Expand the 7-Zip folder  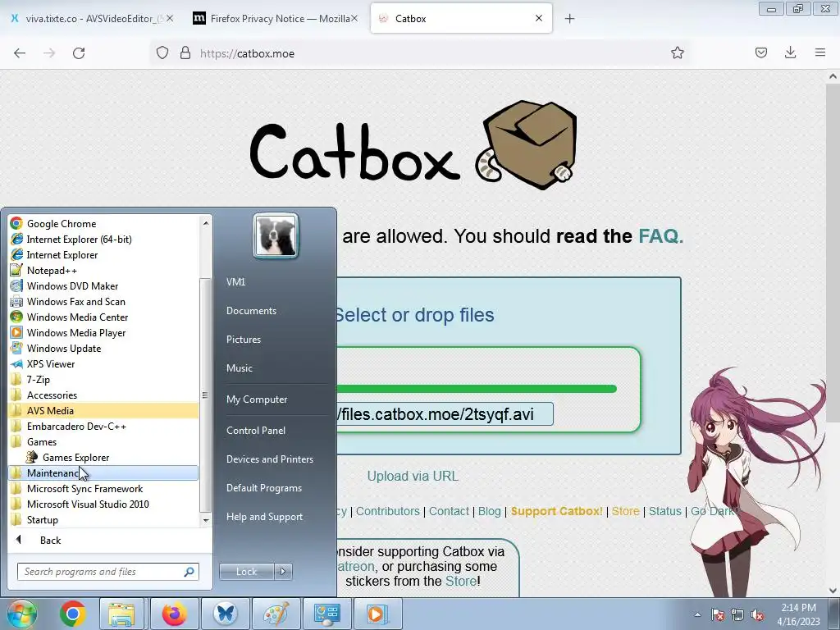click(38, 379)
